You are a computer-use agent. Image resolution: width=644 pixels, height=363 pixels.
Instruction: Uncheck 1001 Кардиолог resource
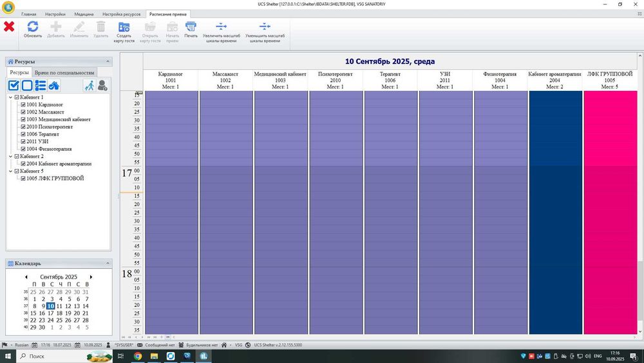click(x=23, y=105)
